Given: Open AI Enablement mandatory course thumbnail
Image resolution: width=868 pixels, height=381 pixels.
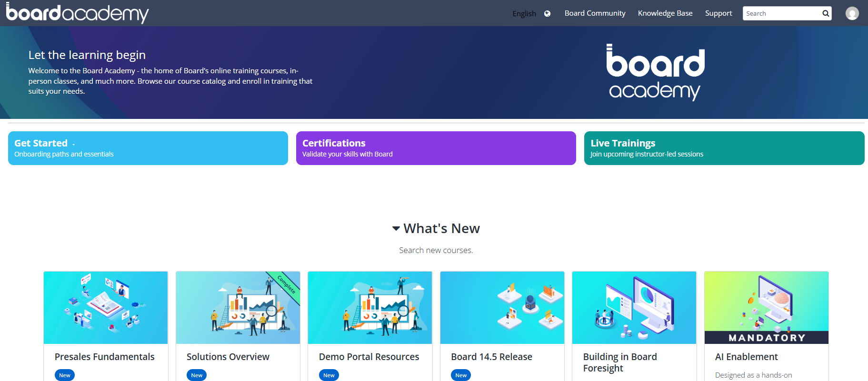Looking at the screenshot, I should pos(767,308).
